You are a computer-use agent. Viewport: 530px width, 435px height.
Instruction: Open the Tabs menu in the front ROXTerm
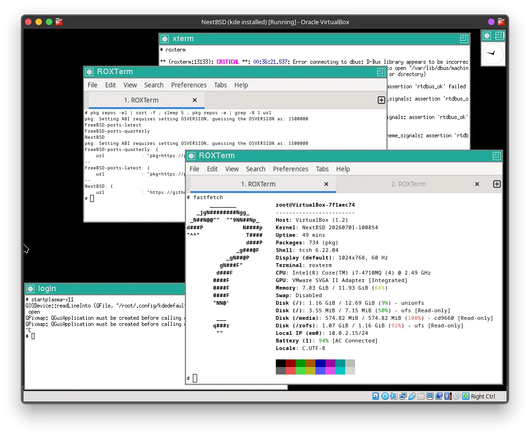[322, 169]
